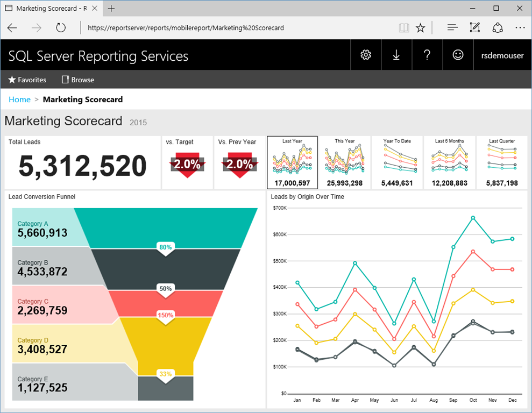Send feedback via the smiley icon
532x413 pixels.
click(458, 54)
